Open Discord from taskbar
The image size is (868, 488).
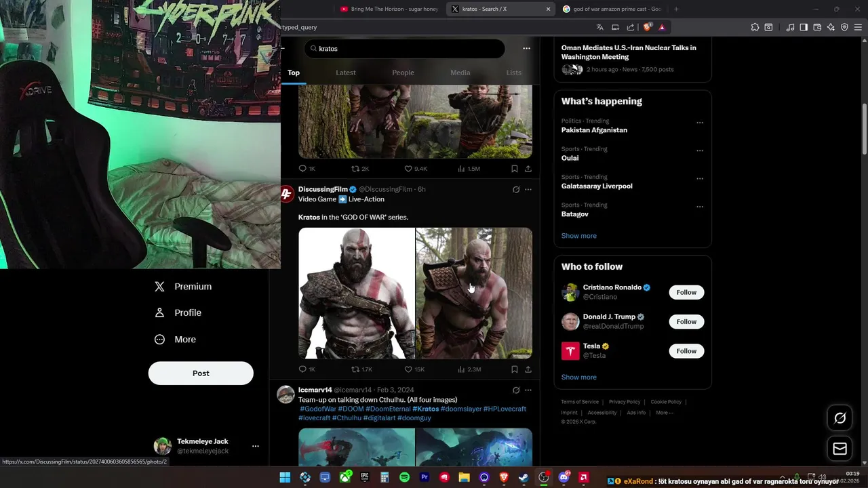[x=564, y=478]
